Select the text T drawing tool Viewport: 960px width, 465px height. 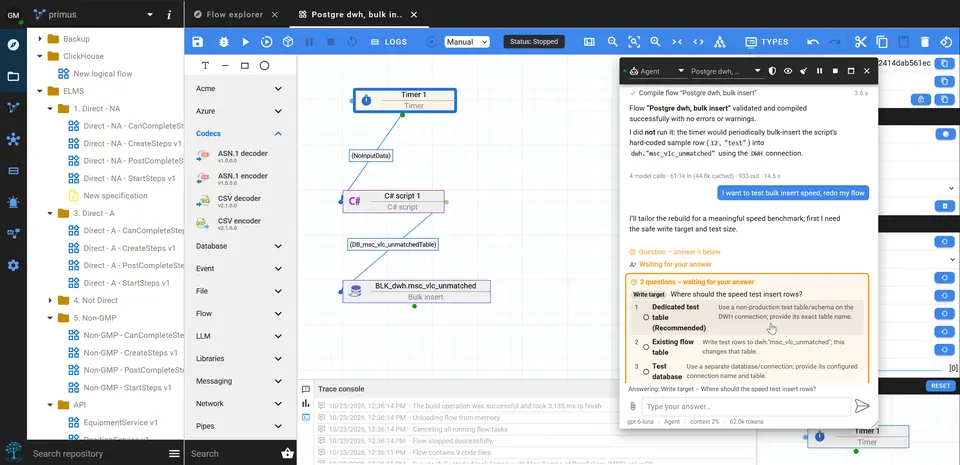tap(205, 65)
